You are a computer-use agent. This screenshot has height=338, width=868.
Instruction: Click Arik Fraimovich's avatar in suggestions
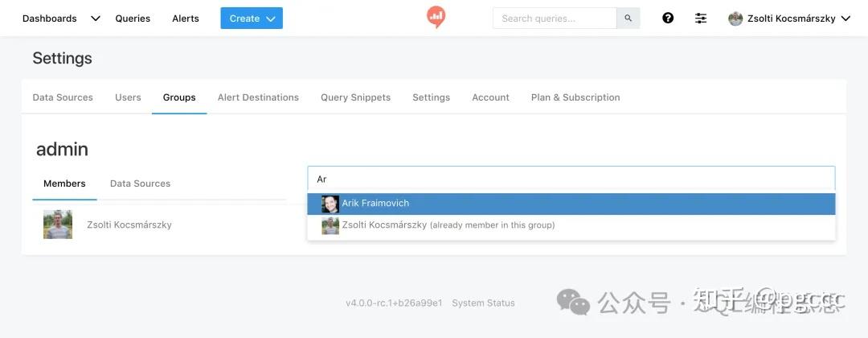[330, 204]
